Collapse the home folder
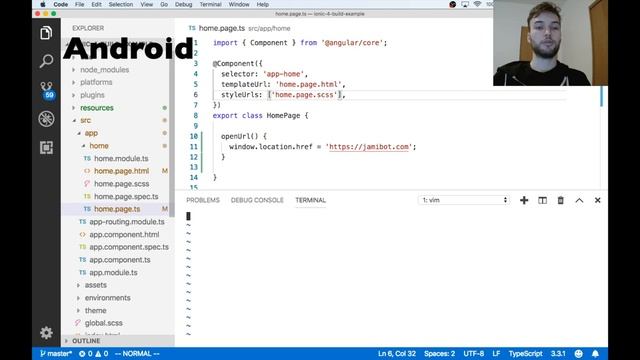 (99, 146)
